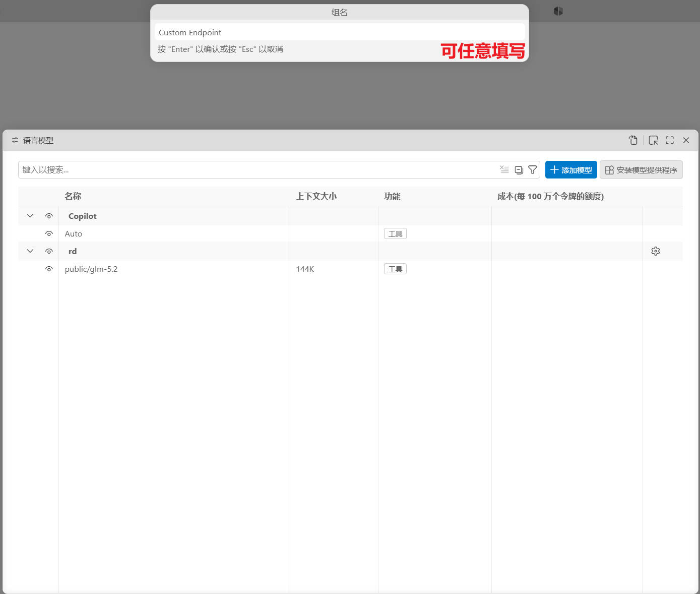Select the Auto model row
This screenshot has width=700, height=594.
pyautogui.click(x=350, y=233)
